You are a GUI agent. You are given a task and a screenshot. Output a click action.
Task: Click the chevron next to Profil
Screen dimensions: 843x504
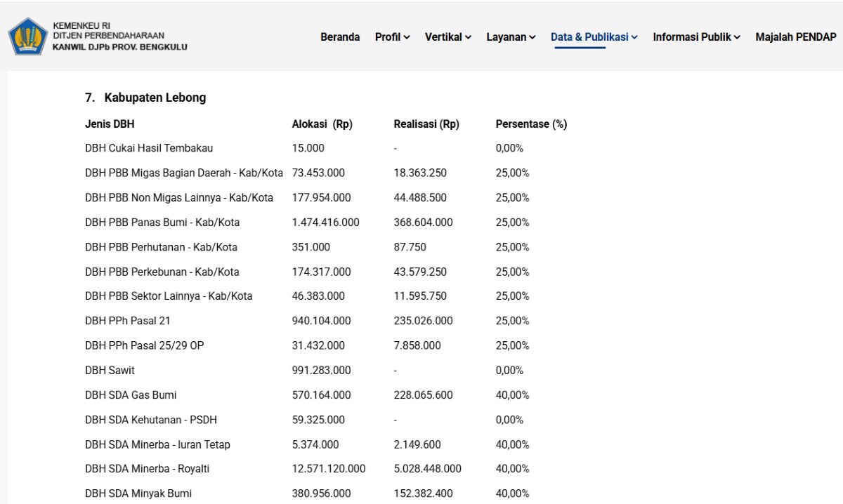[407, 38]
